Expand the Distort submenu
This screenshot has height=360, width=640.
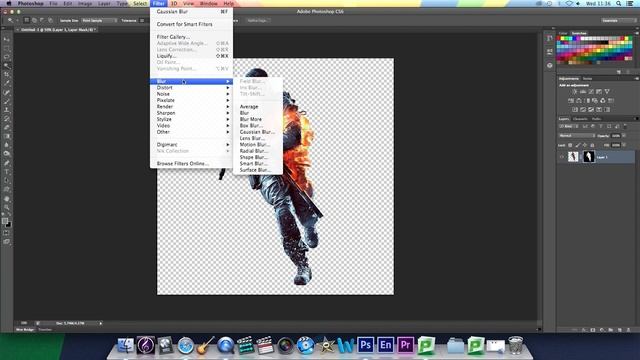pyautogui.click(x=191, y=88)
